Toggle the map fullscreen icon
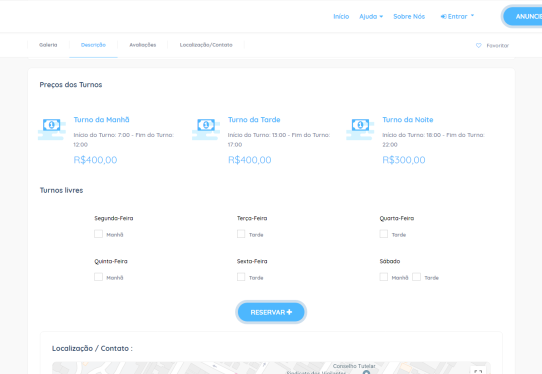 (x=478, y=372)
